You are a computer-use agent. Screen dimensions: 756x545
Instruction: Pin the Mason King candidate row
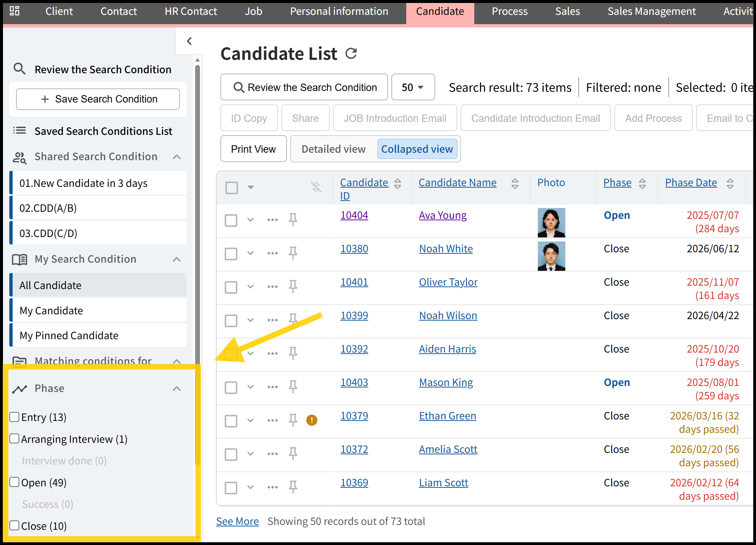[x=293, y=387]
